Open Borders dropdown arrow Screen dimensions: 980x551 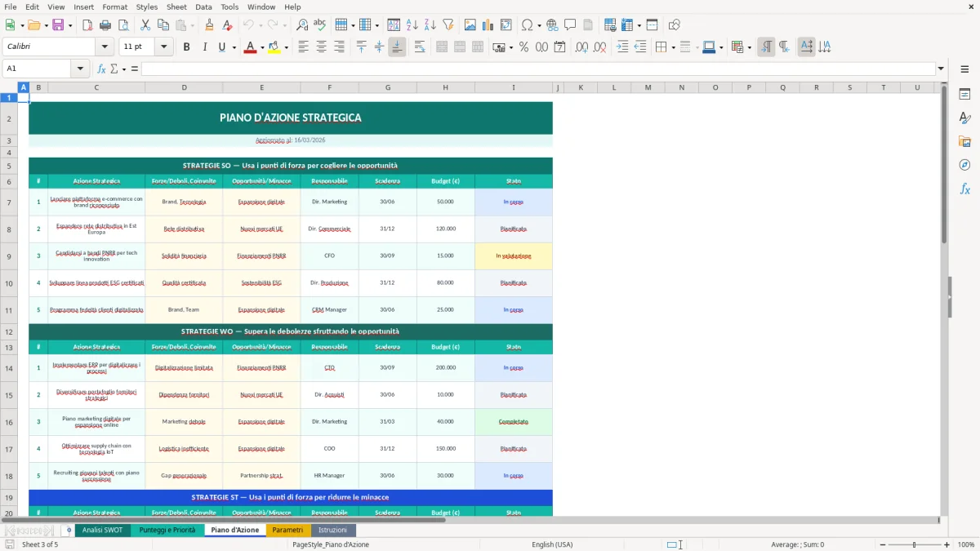point(675,47)
